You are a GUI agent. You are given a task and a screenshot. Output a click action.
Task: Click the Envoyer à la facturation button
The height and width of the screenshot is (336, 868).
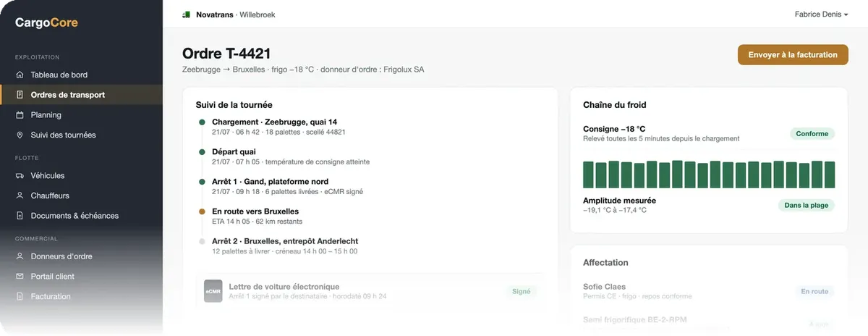[793, 55]
